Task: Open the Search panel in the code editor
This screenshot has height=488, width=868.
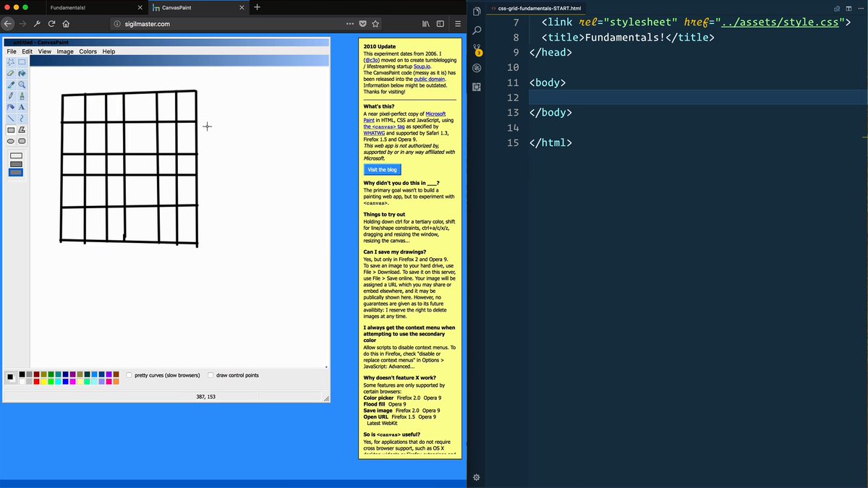Action: pos(476,31)
